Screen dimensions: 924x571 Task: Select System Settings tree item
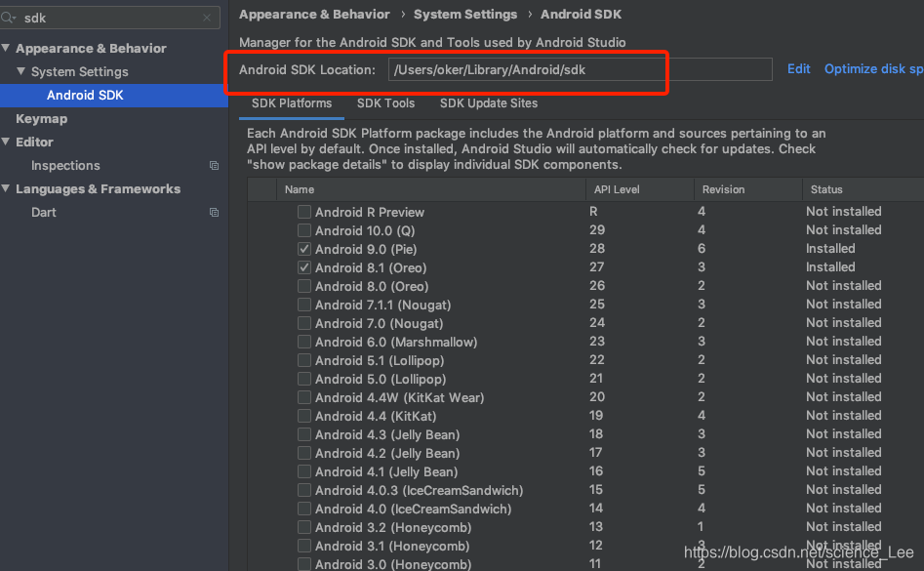(x=80, y=71)
